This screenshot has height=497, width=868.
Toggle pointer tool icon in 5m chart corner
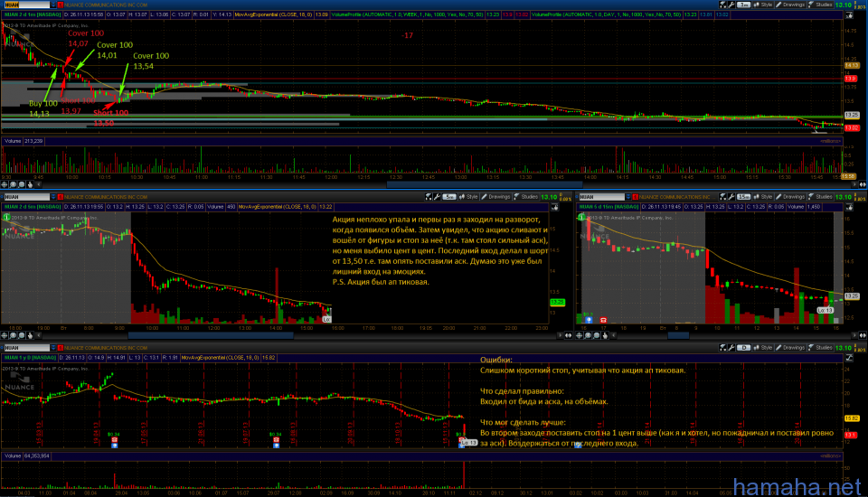(554, 207)
